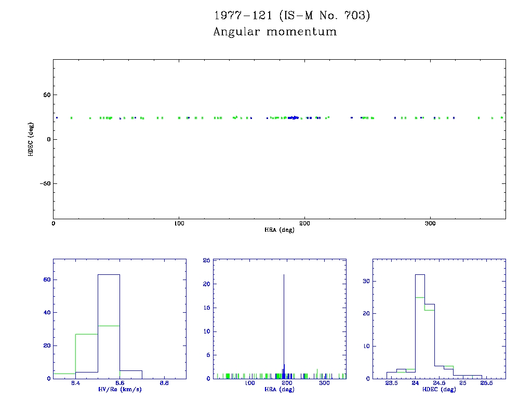Click the '30' y-axis tick on HDEC histogram
The width and height of the screenshot is (532, 399).
coord(365,281)
